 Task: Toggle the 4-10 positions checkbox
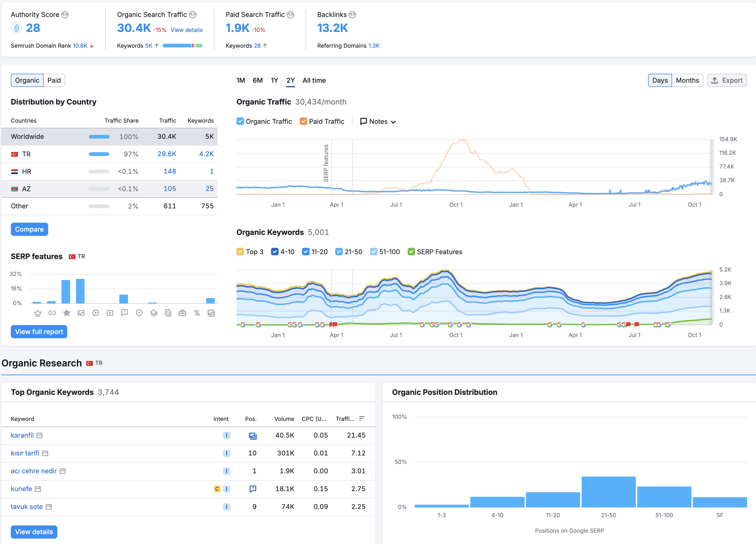click(275, 252)
